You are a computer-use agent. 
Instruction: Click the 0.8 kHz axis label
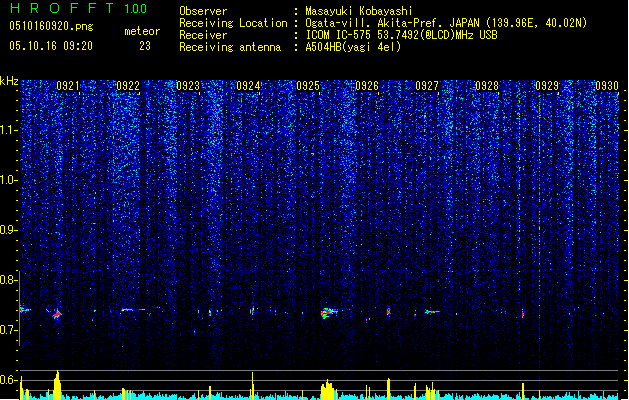(x=8, y=280)
